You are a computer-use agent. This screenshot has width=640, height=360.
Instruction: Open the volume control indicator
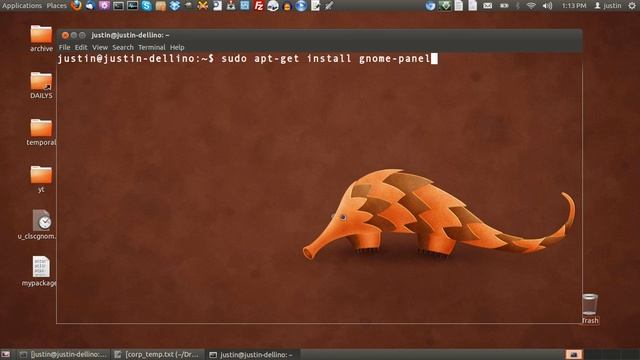pos(547,6)
